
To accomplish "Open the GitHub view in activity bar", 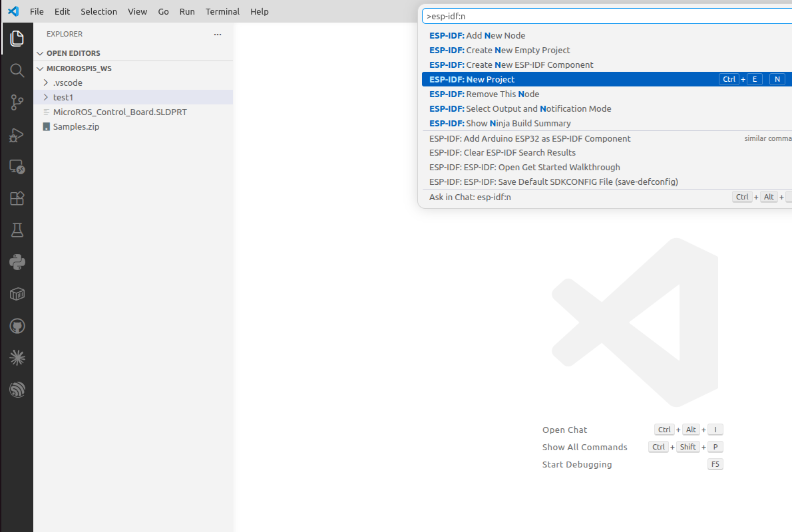I will pos(17,326).
